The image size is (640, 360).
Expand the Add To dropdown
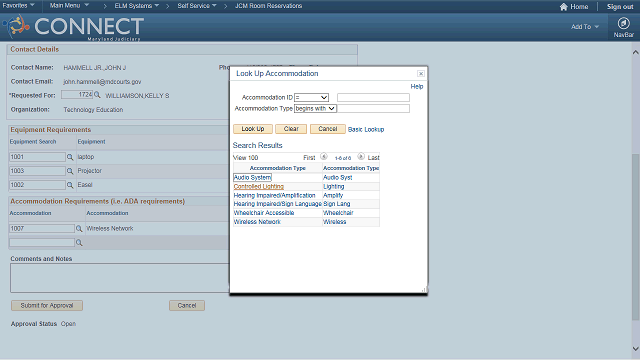coord(585,27)
